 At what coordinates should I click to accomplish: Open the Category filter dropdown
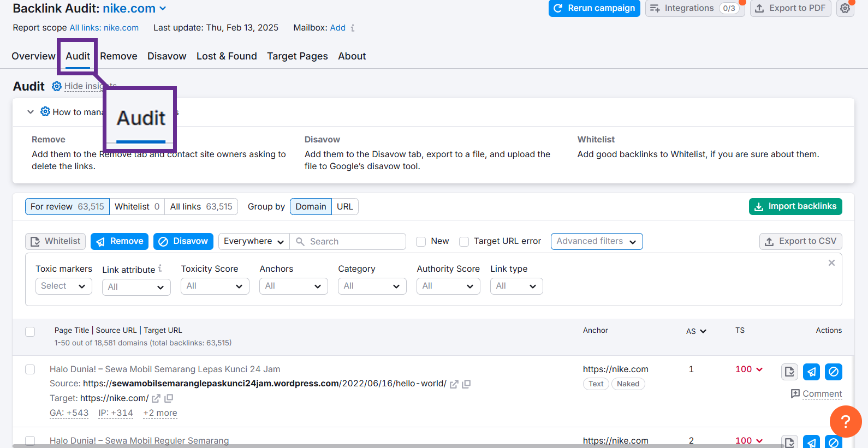pyautogui.click(x=372, y=286)
